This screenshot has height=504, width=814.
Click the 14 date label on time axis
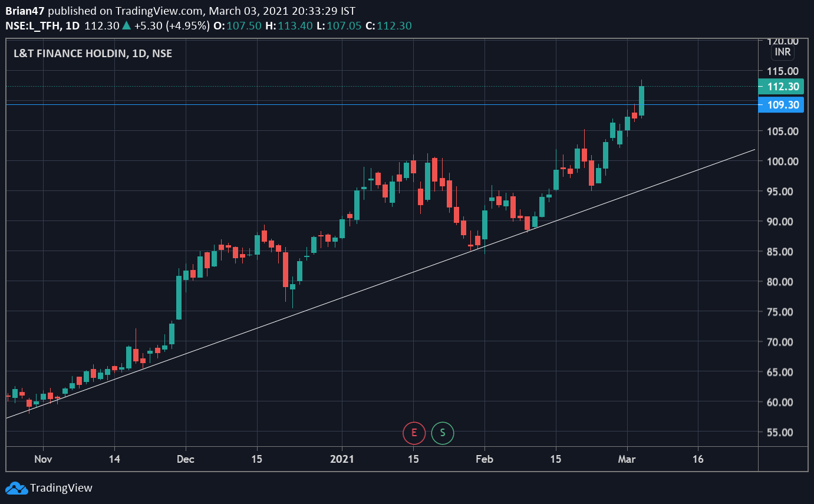114,459
